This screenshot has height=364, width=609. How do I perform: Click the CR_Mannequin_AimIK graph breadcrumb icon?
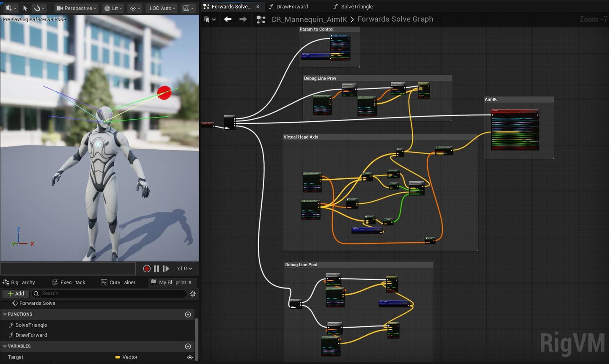coord(261,19)
